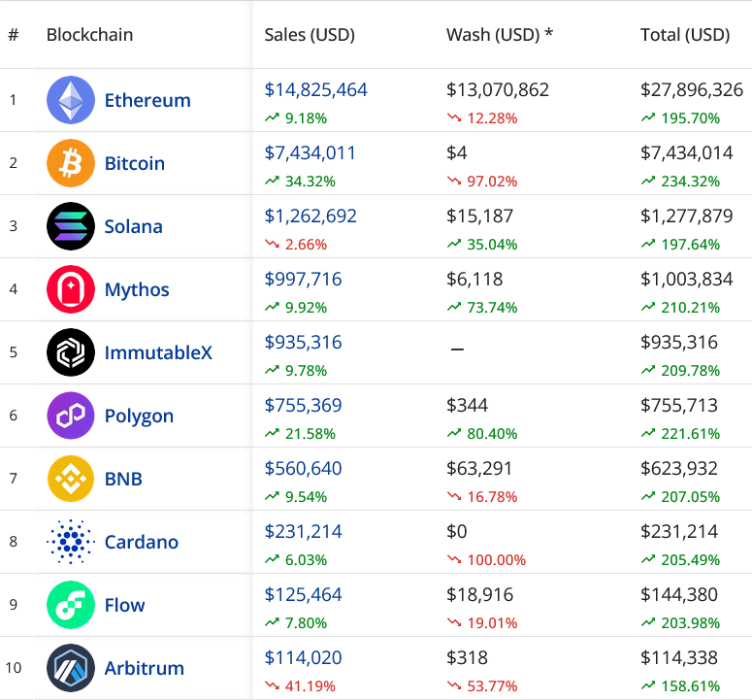Click the Cardano logo icon
Screen dimensions: 752x700
71,542
